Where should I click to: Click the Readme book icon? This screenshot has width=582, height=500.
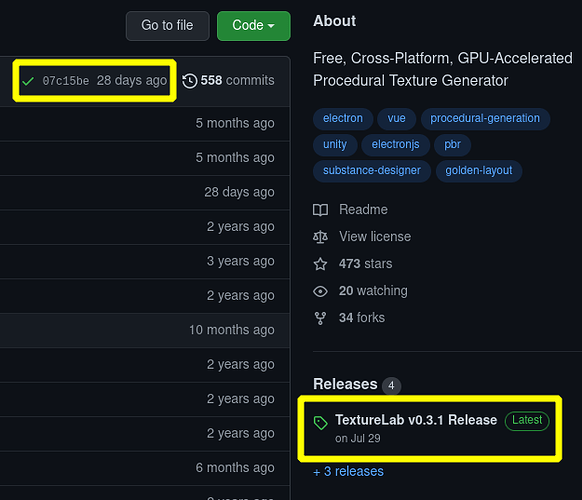320,210
